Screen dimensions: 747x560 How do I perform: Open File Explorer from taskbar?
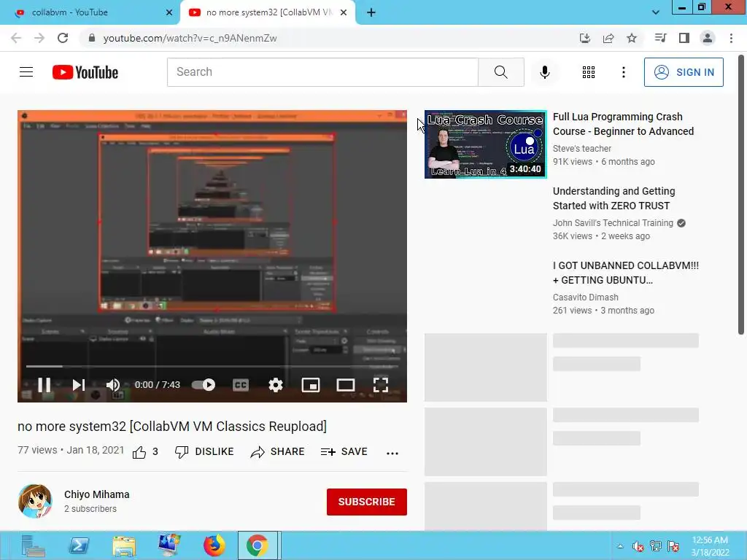coord(124,545)
